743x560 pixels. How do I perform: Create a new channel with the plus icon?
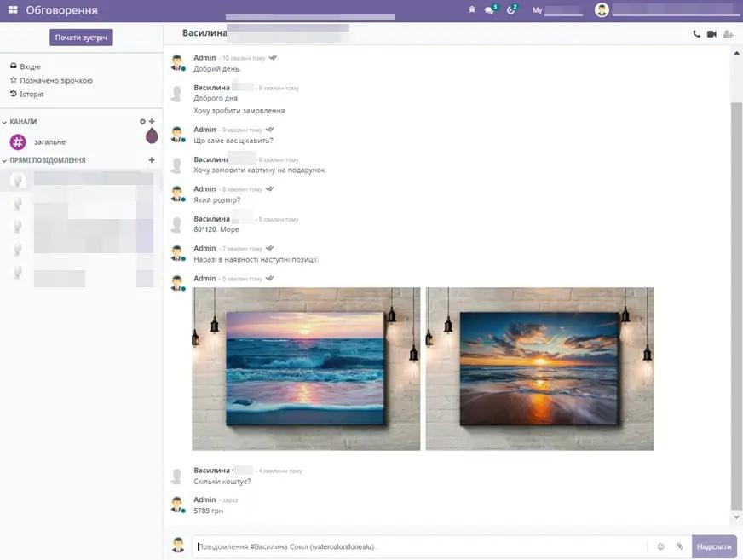click(x=151, y=121)
